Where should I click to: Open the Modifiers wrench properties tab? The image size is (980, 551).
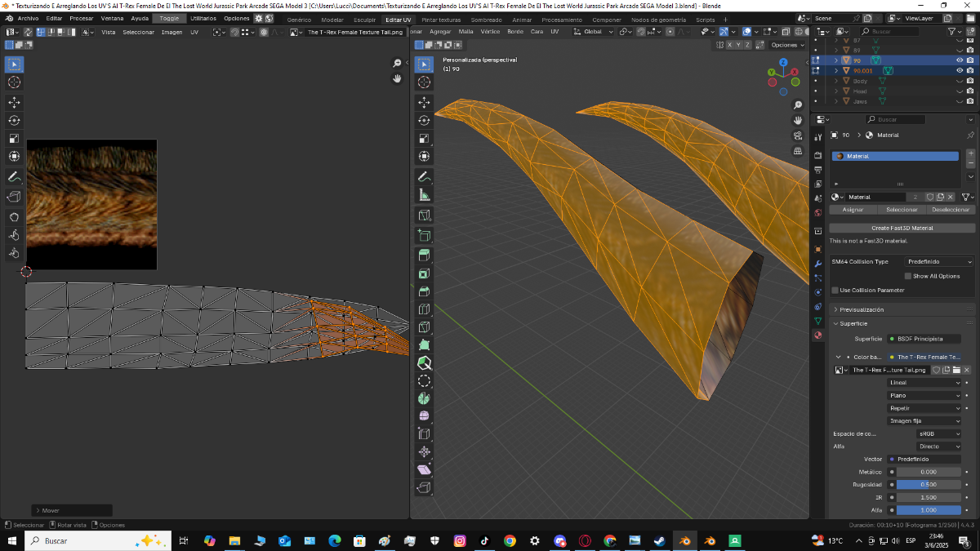point(818,264)
